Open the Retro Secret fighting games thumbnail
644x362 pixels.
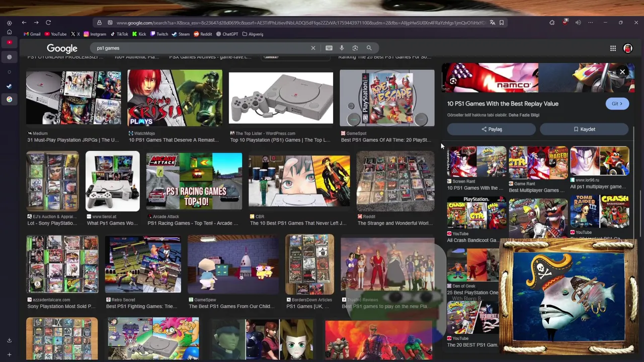(143, 264)
